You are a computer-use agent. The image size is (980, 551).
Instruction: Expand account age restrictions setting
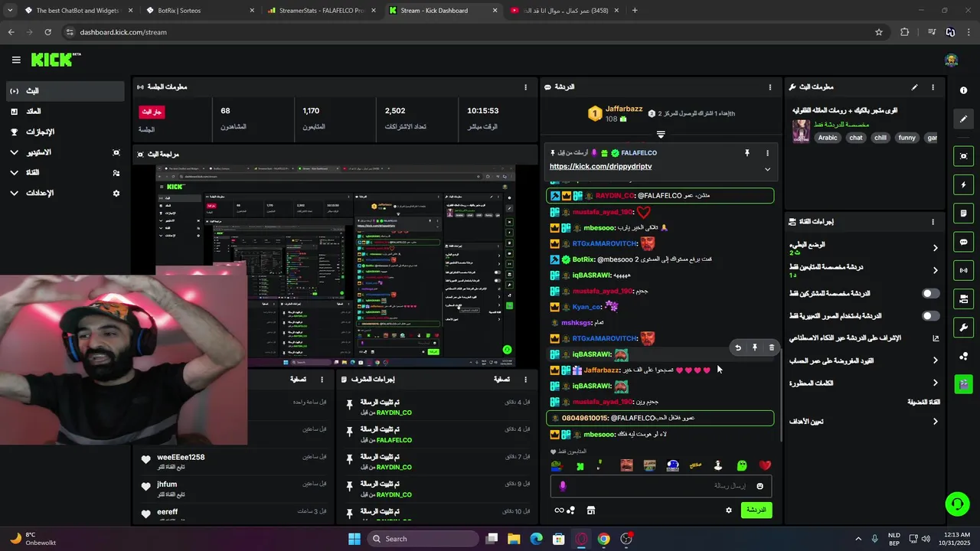coord(935,360)
